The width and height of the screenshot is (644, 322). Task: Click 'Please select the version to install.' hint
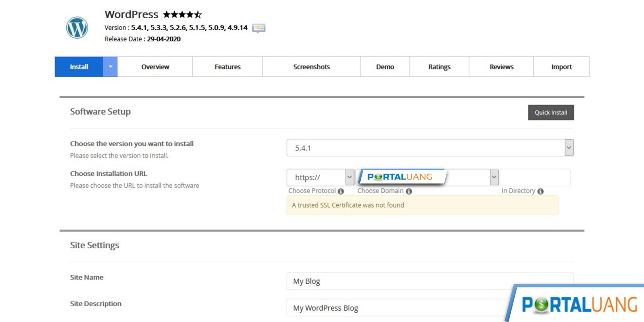click(x=119, y=156)
